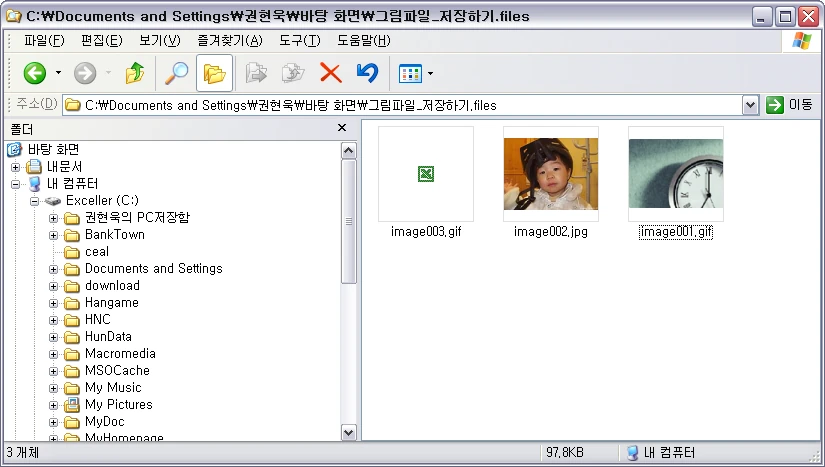Click the address bar path field
This screenshot has height=467, width=825.
click(403, 105)
